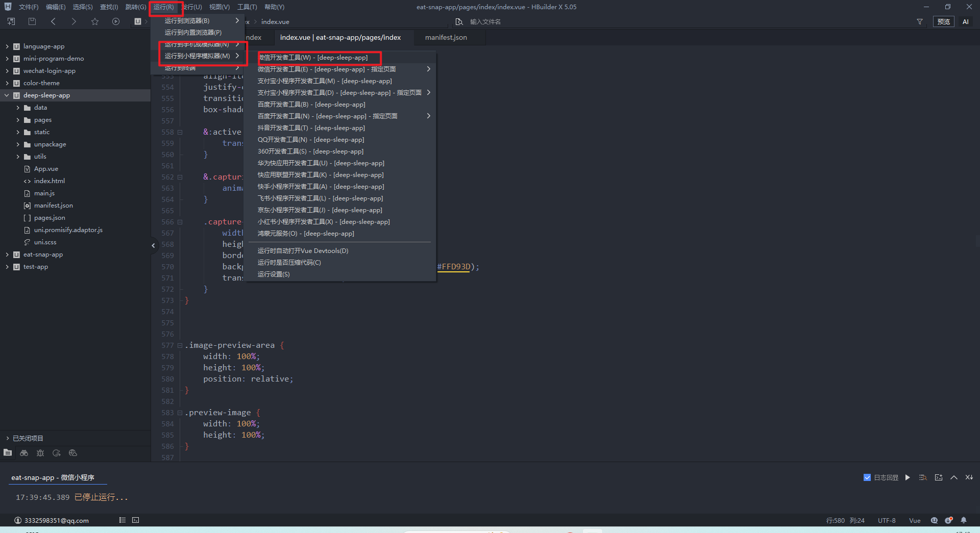
Task: Click the filter funnel icon
Action: pyautogui.click(x=920, y=21)
